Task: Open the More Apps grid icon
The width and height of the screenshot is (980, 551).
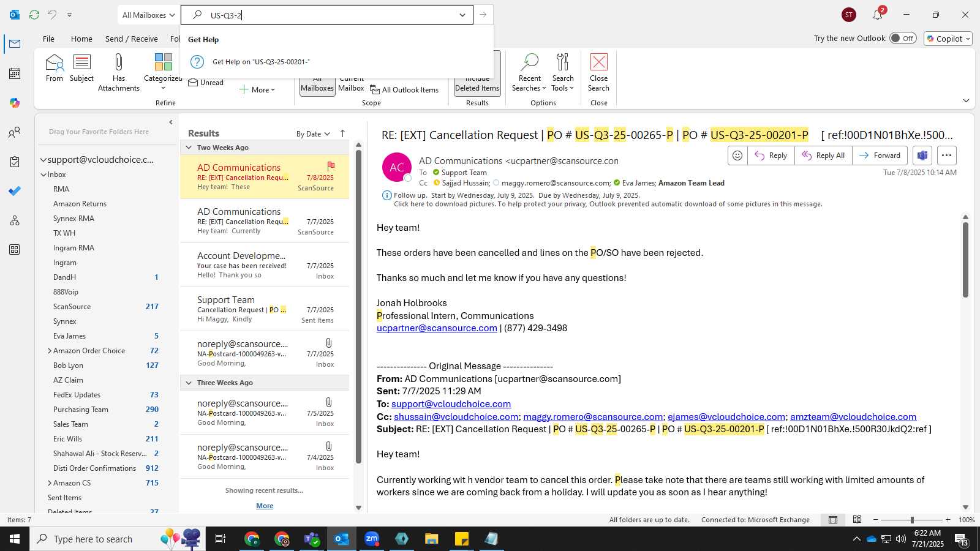Action: (15, 250)
